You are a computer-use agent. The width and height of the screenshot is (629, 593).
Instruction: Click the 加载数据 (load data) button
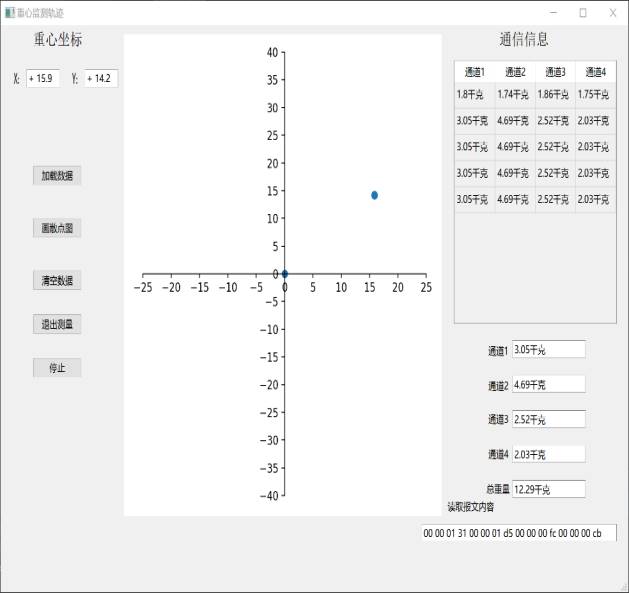click(x=57, y=176)
